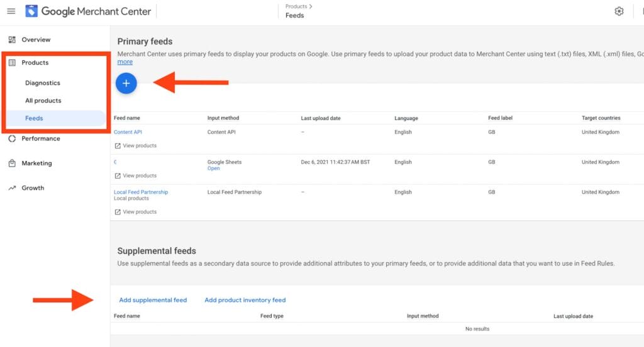
Task: Open the Content API feed
Action: (128, 132)
